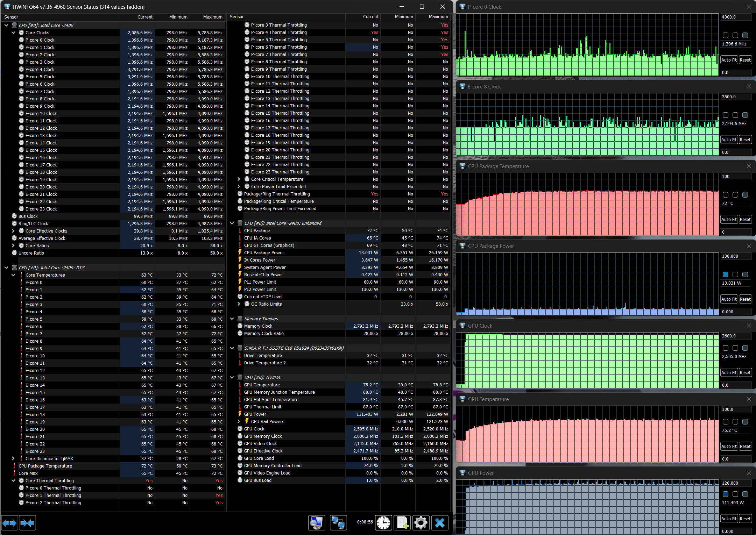The height and width of the screenshot is (535, 756).
Task: Expand Core Effective Clocks group
Action: coord(13,231)
